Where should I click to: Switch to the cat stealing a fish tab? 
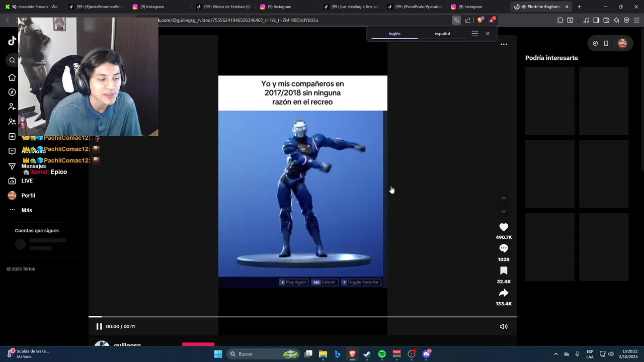[x=351, y=7]
